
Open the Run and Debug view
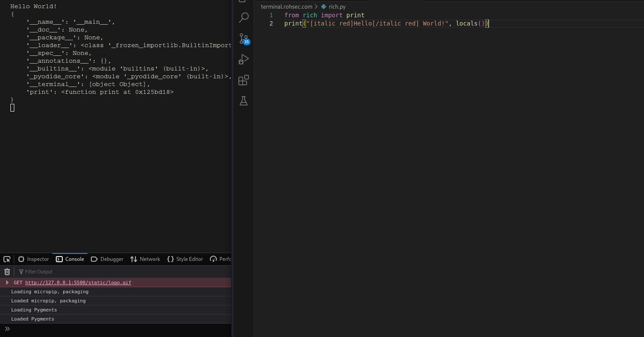tap(244, 59)
